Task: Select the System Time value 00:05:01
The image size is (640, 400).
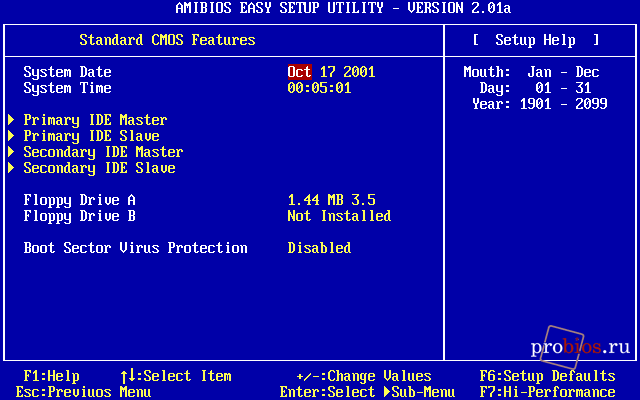Action: coord(319,88)
